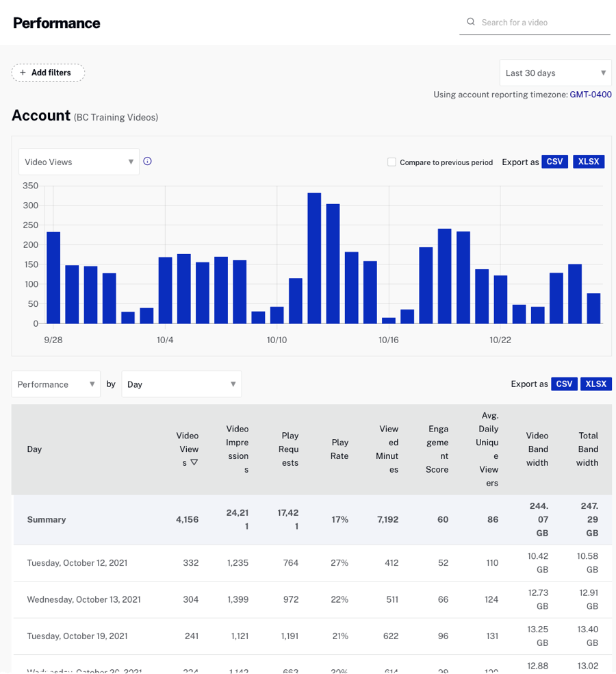Export chart data as XLSX
616x674 pixels.
pyautogui.click(x=589, y=162)
